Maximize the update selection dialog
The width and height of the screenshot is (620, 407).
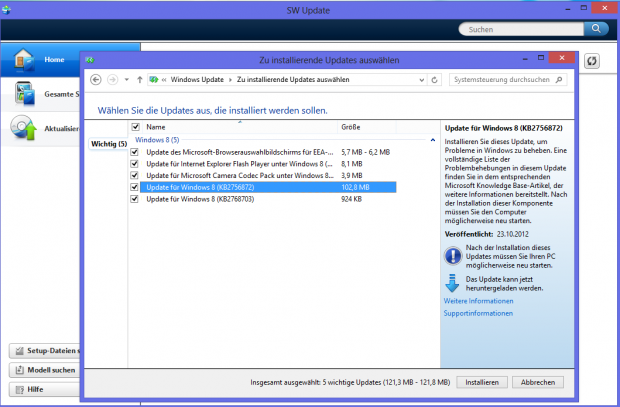pos(541,58)
